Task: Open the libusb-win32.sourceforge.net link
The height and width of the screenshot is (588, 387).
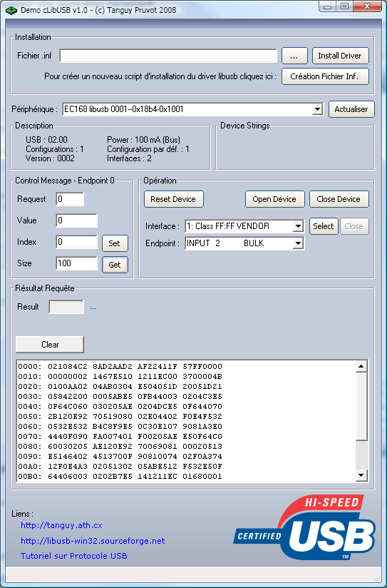Action: [93, 541]
